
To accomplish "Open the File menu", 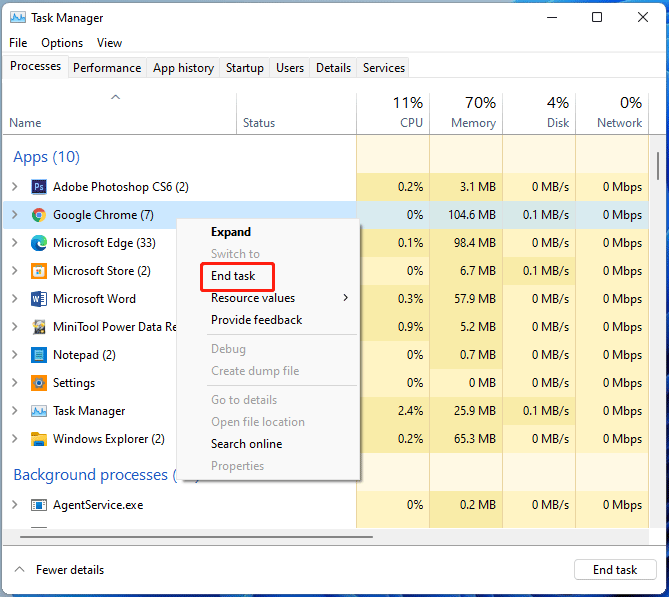I will (18, 43).
